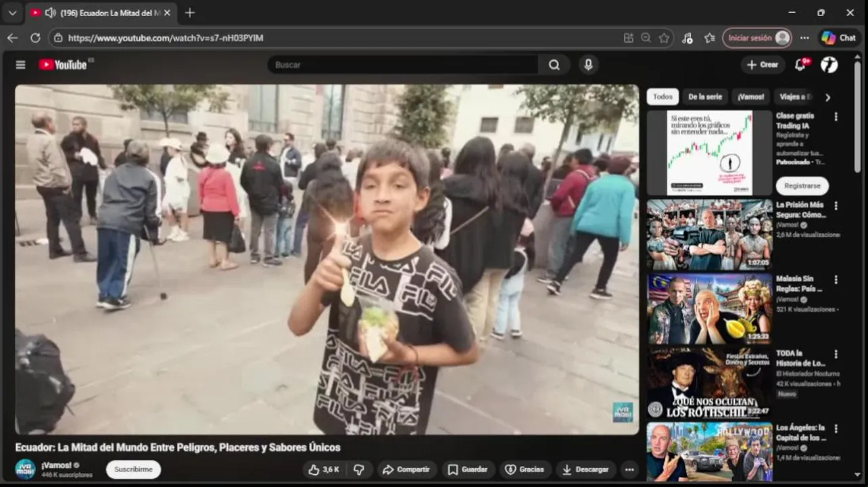The image size is (868, 487).
Task: Go to YouTube home via logo
Action: tap(63, 65)
